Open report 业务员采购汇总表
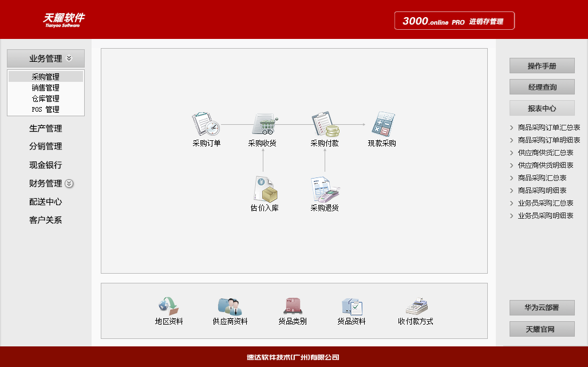This screenshot has height=367, width=588. coord(546,203)
